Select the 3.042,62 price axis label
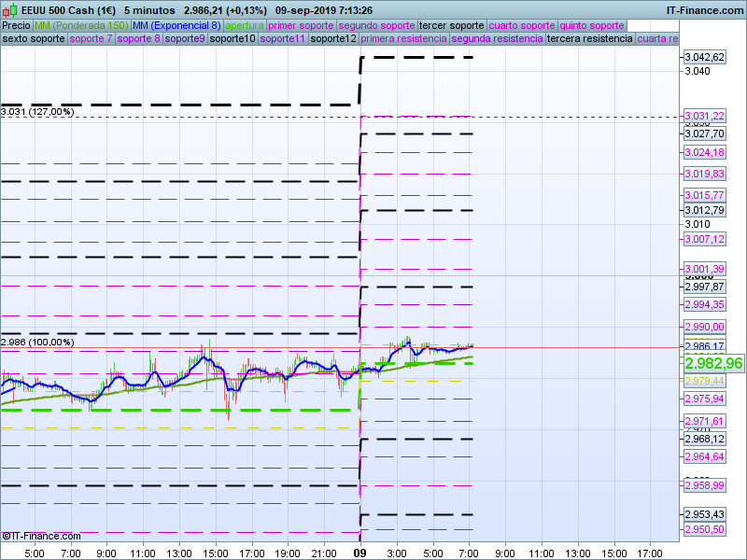Image resolution: width=747 pixels, height=560 pixels. 704,57
